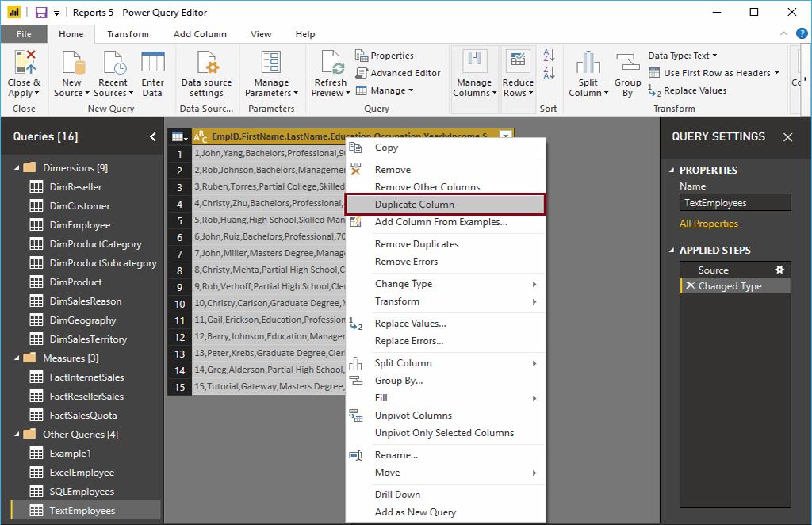The height and width of the screenshot is (525, 812).
Task: Collapse the Dimensions folder group
Action: click(x=17, y=168)
